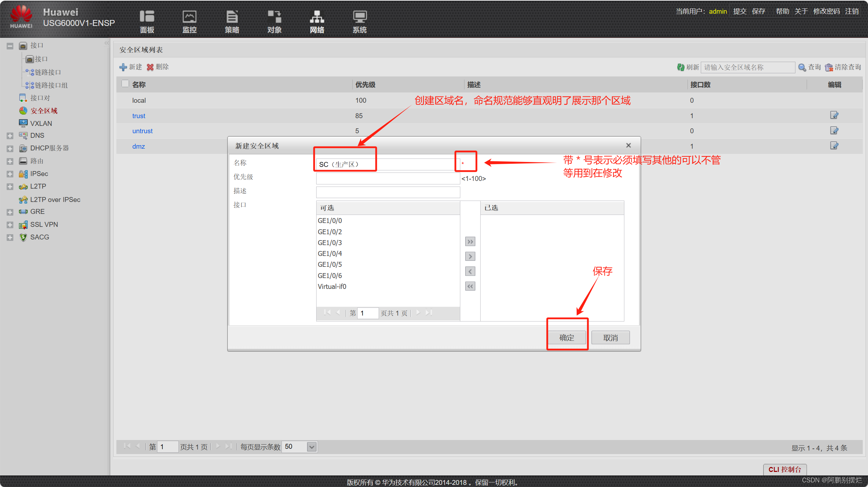The image size is (868, 487).
Task: Collapse the 接口 tree node
Action: click(x=10, y=46)
